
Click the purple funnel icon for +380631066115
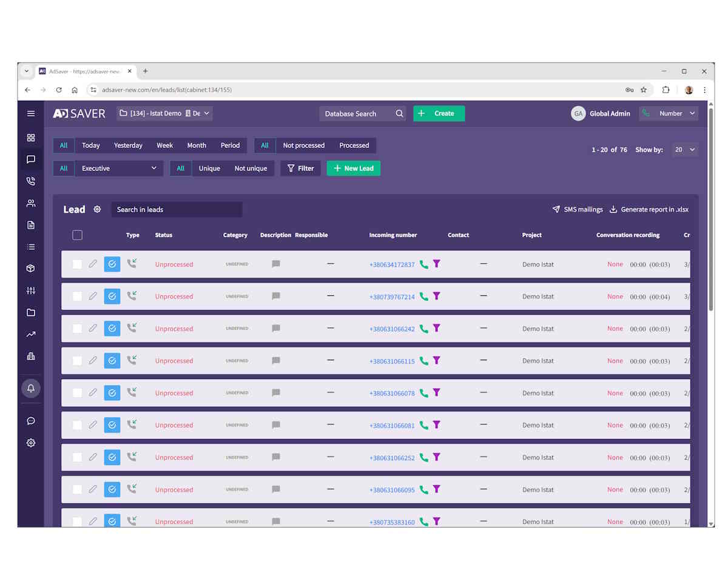(436, 360)
